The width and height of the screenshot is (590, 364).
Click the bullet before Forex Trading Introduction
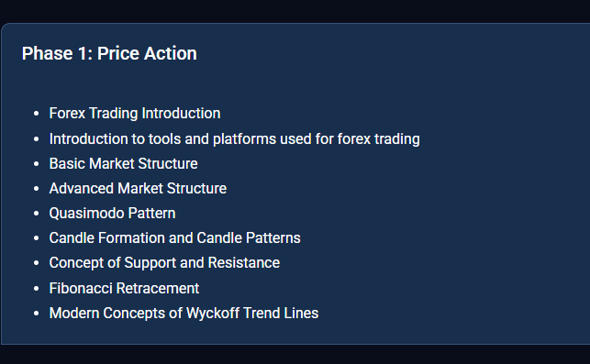pos(36,113)
